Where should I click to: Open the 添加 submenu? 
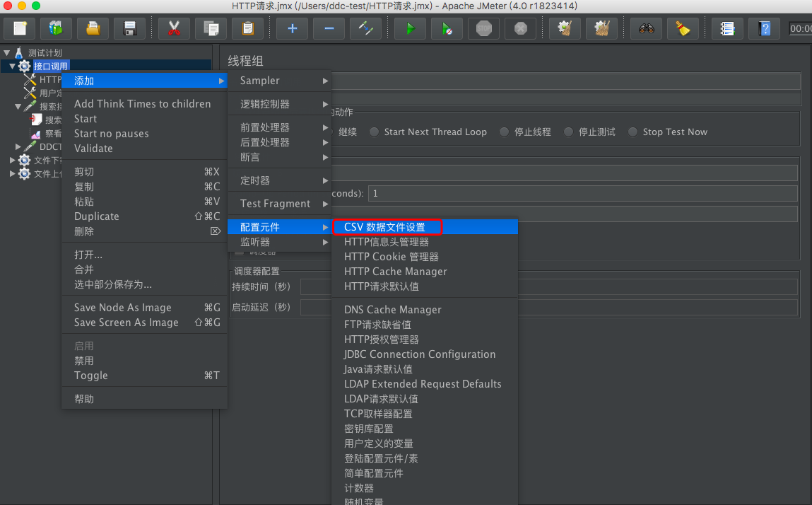(x=144, y=81)
